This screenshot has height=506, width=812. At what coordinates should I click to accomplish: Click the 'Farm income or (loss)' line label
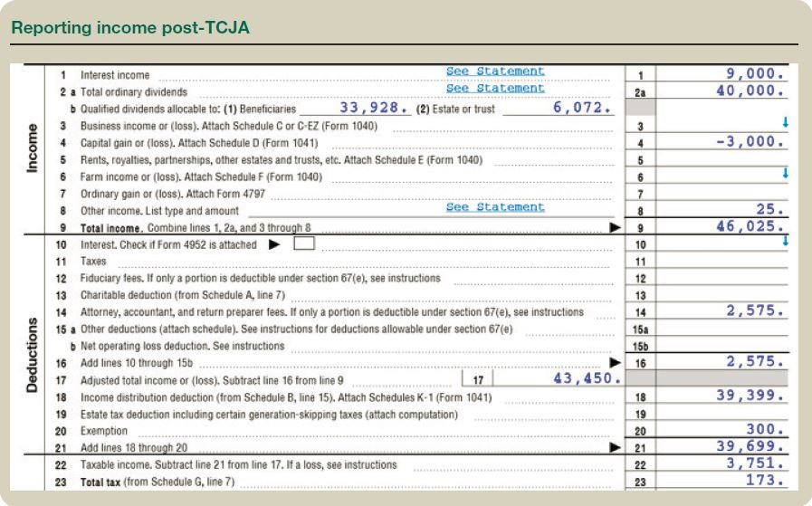point(201,177)
